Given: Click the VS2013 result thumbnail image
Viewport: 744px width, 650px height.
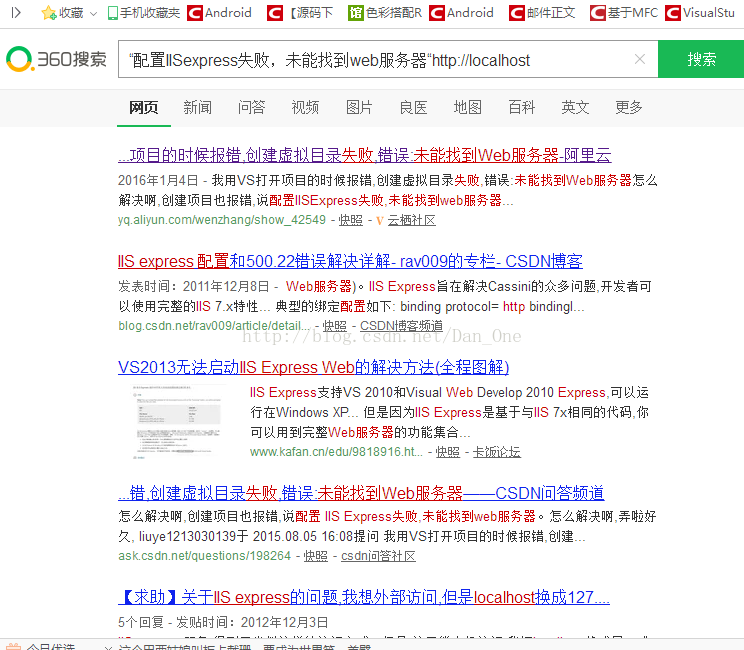Looking at the screenshot, I should coord(179,422).
